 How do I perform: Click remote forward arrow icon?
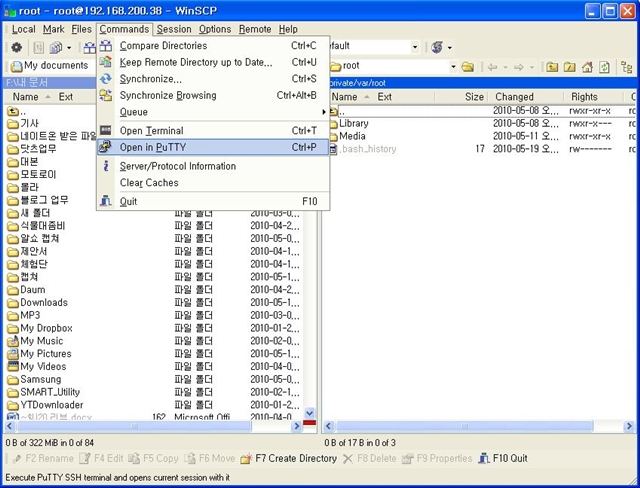coord(518,67)
